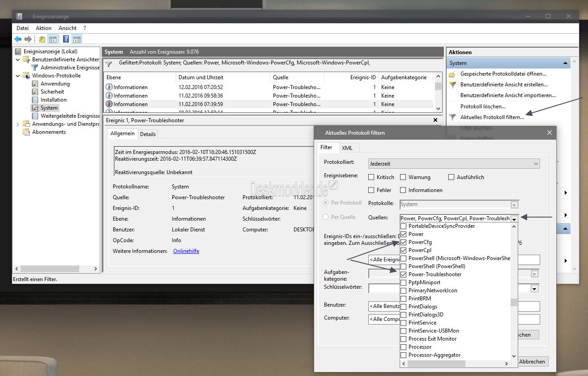
Task: Check the PrintService source checkbox
Action: click(404, 323)
